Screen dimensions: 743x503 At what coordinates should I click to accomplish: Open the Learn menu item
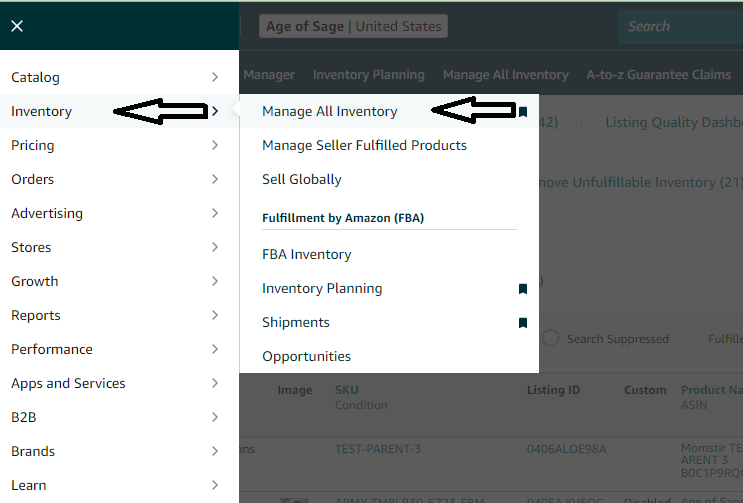pyautogui.click(x=119, y=485)
